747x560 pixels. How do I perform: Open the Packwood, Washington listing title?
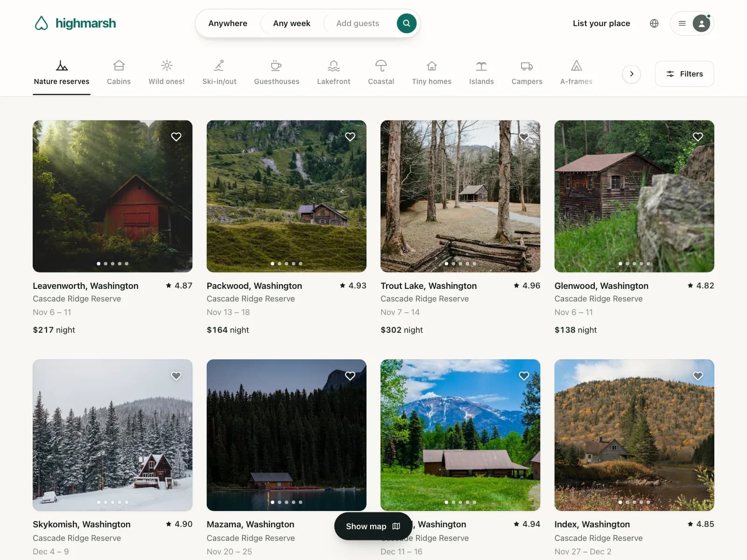(x=254, y=286)
